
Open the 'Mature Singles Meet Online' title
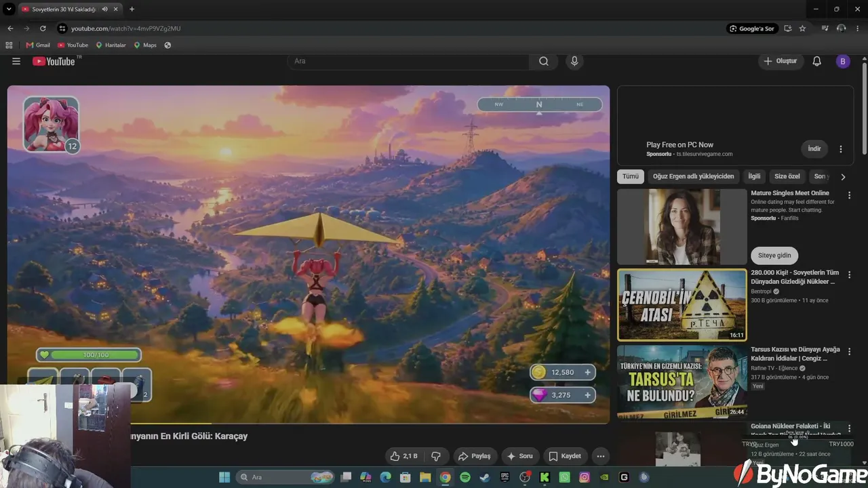[x=790, y=193]
